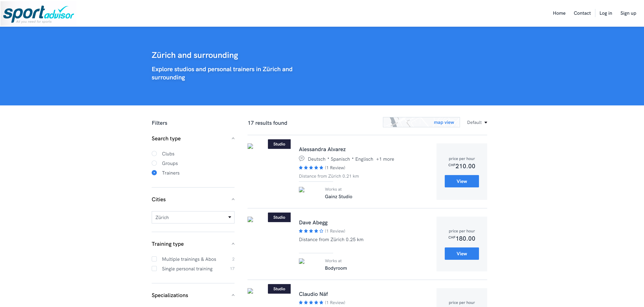Collapse the Search type section

(x=233, y=138)
